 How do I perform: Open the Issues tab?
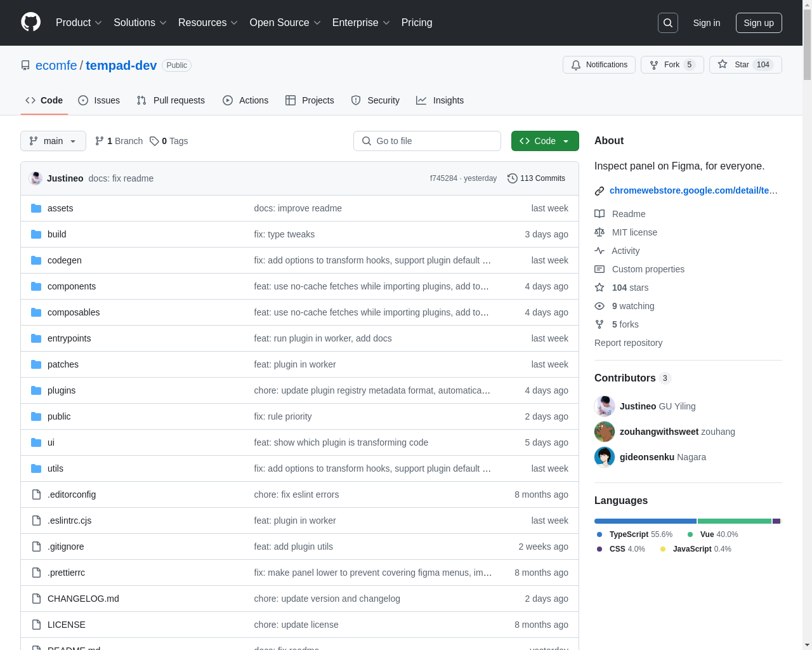pyautogui.click(x=99, y=100)
